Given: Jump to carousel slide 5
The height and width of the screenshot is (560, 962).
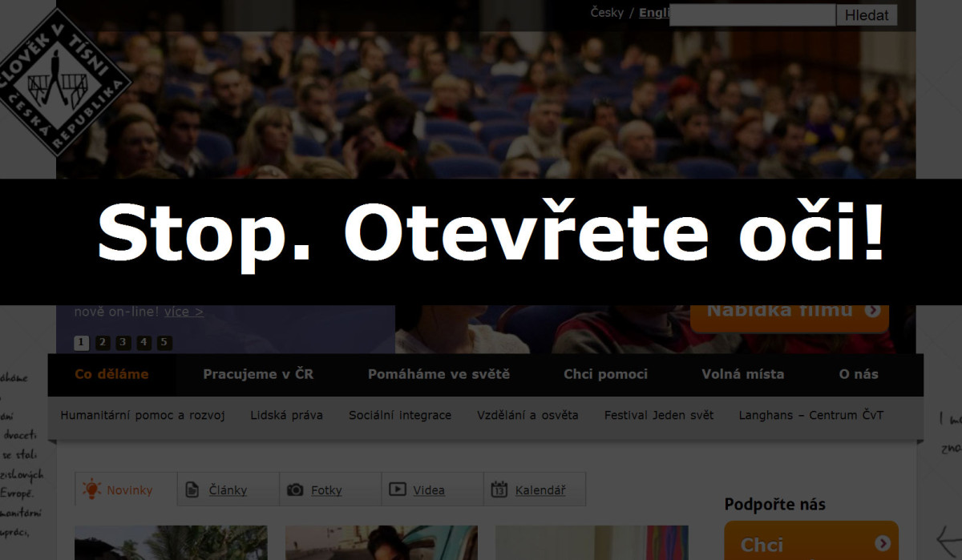Looking at the screenshot, I should click(164, 343).
